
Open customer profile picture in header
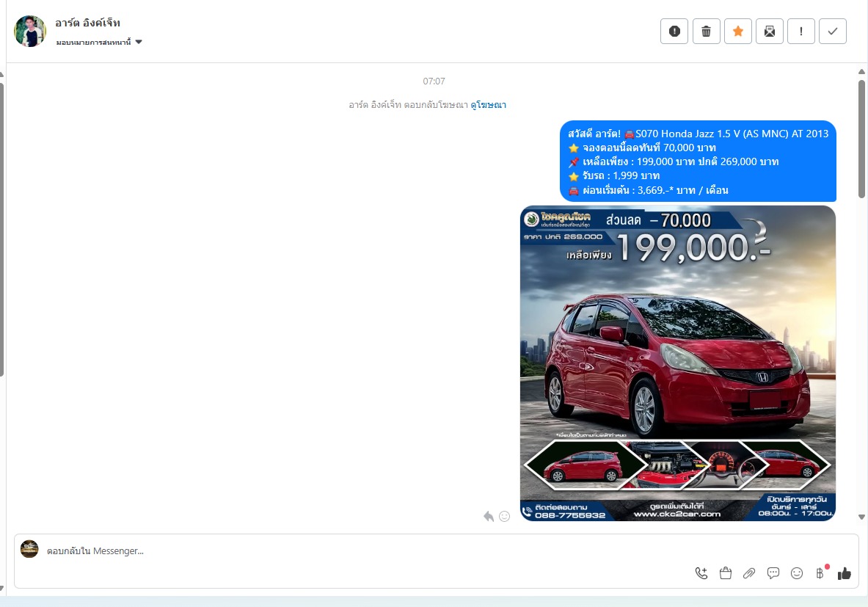coord(30,31)
